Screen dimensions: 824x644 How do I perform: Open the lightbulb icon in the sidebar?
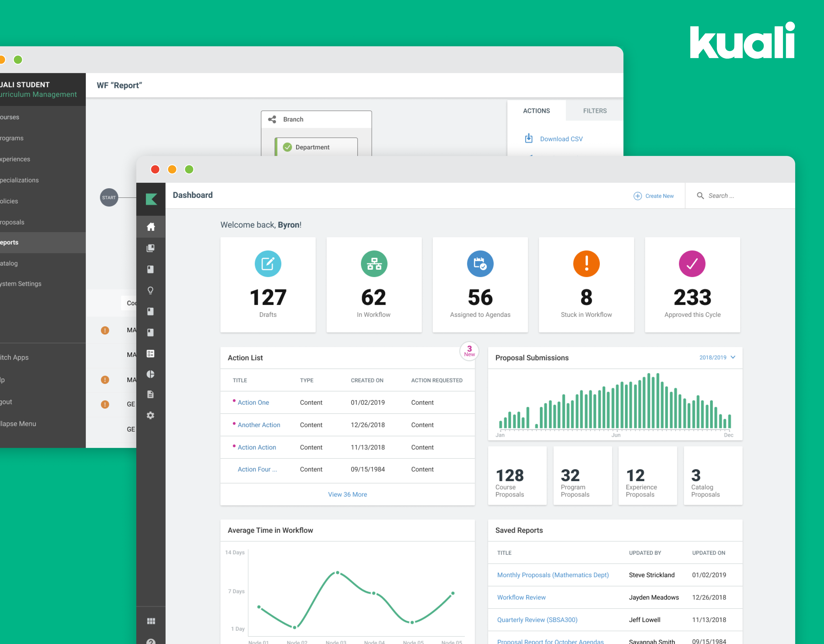click(151, 290)
